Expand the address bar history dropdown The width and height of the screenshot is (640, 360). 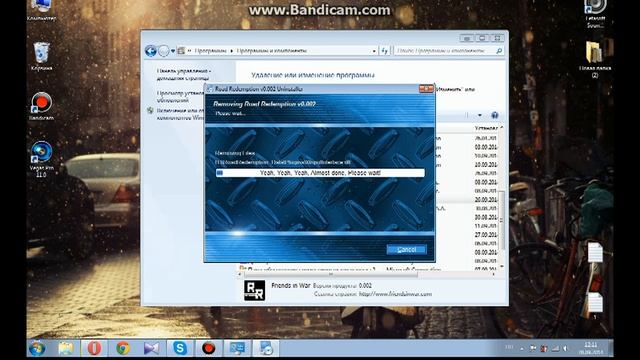[x=374, y=51]
